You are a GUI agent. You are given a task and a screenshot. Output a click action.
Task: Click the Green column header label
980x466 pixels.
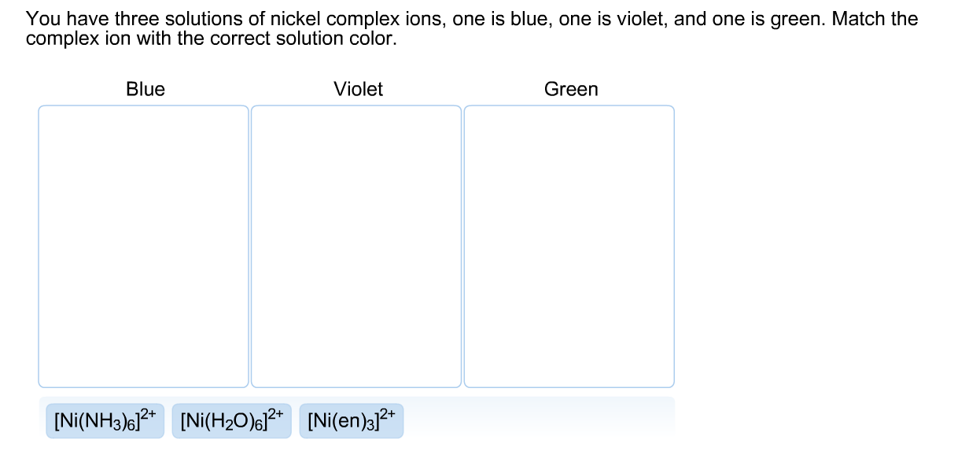[571, 89]
